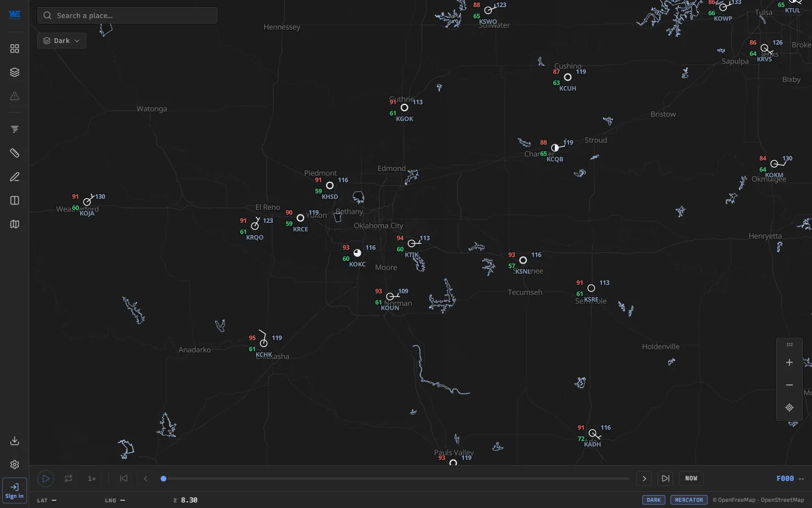Jump to the last timeline frame

tap(667, 479)
